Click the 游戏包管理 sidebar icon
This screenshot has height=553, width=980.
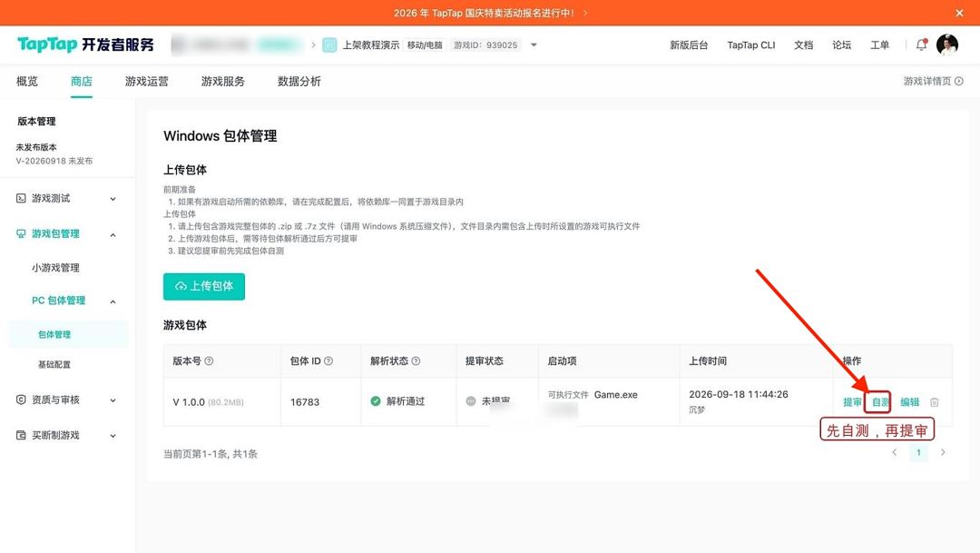[21, 234]
